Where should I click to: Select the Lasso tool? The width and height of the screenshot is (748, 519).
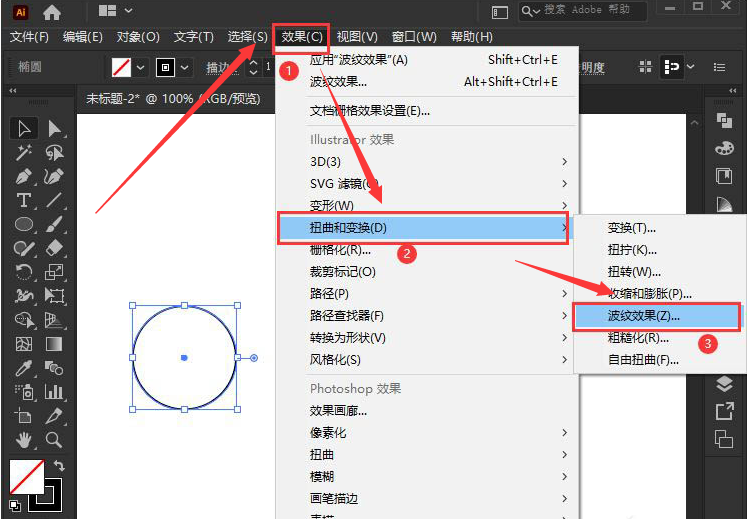[x=54, y=153]
